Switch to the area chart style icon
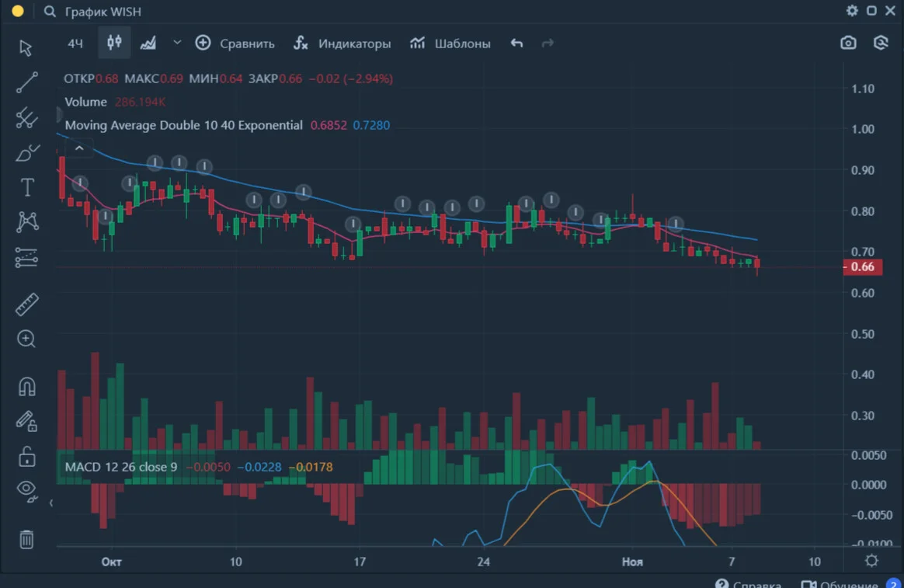The image size is (904, 588). click(x=148, y=43)
